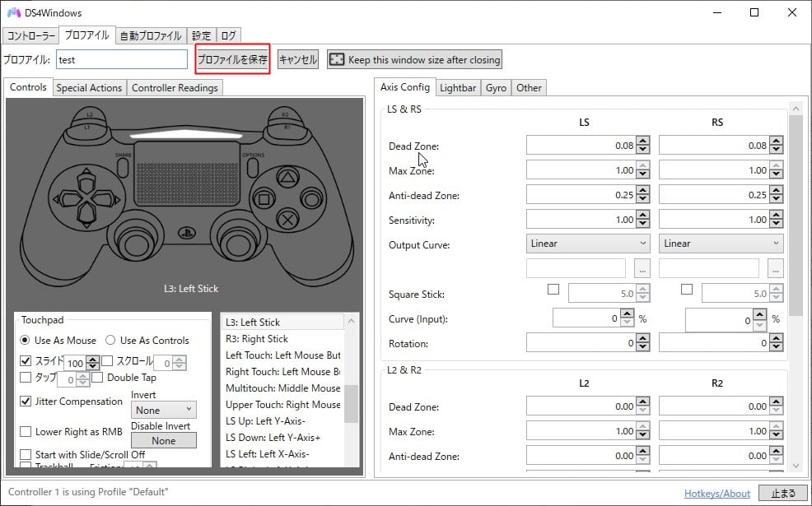Click the 止まる button
The image size is (812, 506).
[783, 493]
